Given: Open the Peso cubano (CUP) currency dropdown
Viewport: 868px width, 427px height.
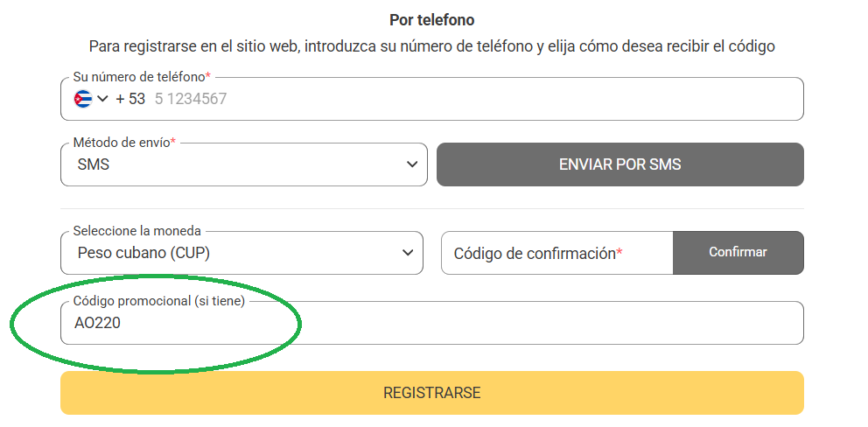Looking at the screenshot, I should tap(241, 253).
